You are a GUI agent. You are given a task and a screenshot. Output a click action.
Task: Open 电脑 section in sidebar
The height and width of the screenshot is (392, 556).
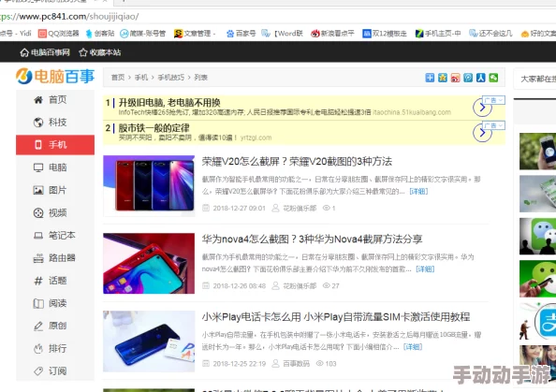[55, 167]
